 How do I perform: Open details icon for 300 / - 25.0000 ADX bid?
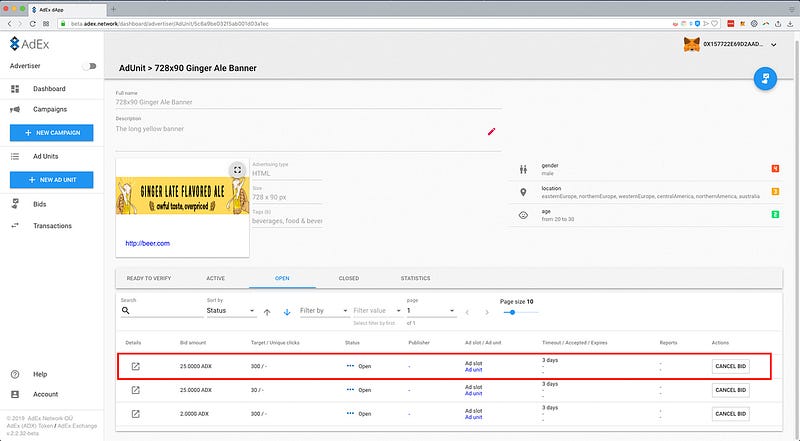pyautogui.click(x=135, y=366)
